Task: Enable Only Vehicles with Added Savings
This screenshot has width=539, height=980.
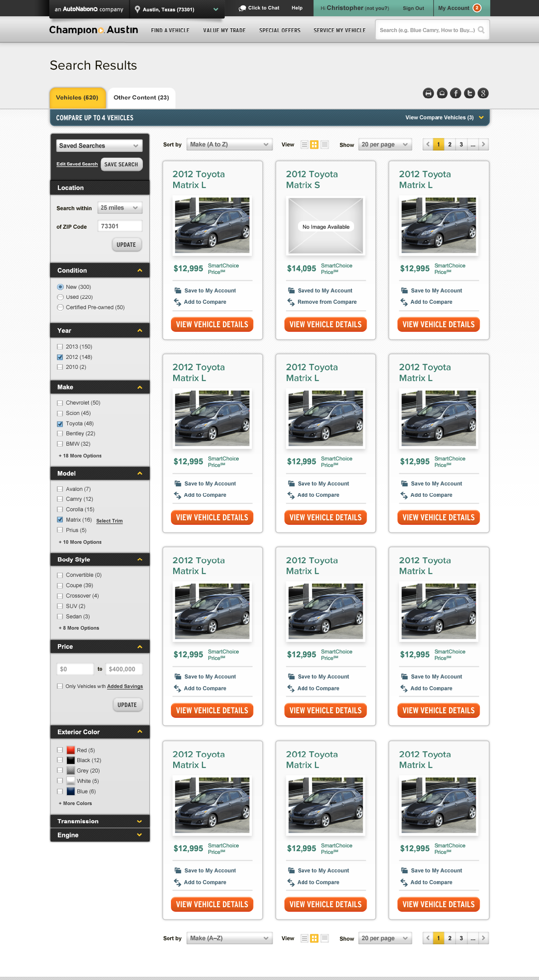Action: tap(60, 686)
